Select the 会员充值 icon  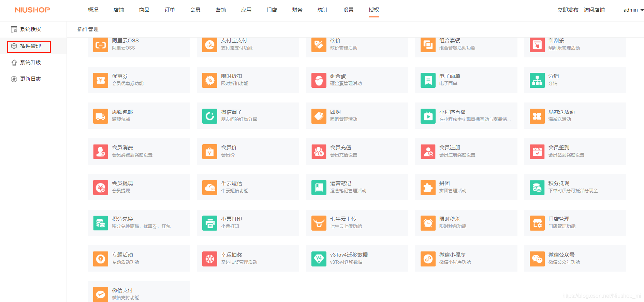coord(319,152)
